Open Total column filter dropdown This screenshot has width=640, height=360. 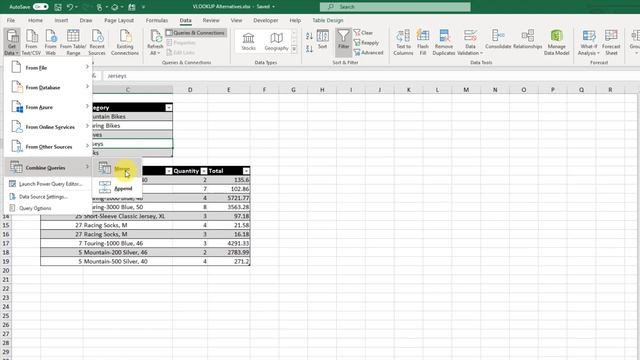(246, 171)
